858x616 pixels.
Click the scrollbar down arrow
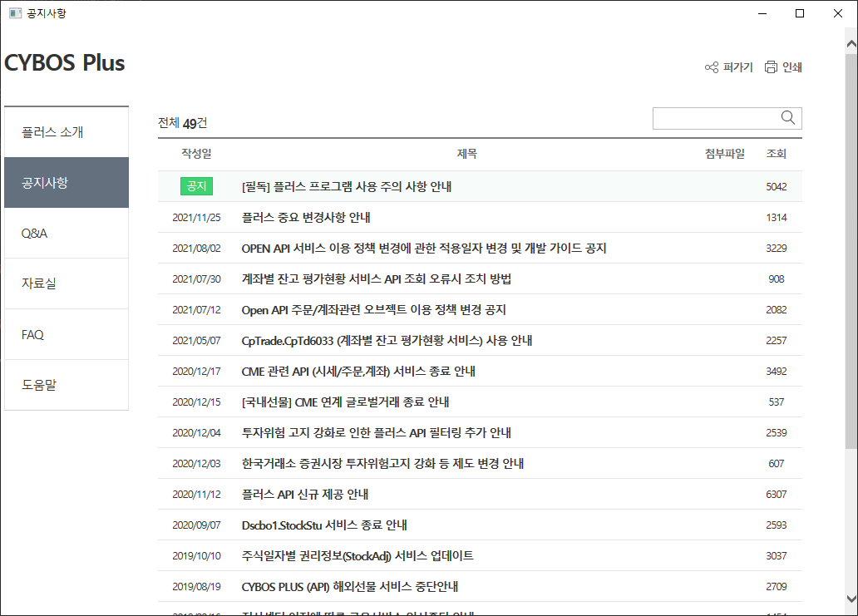(851, 599)
